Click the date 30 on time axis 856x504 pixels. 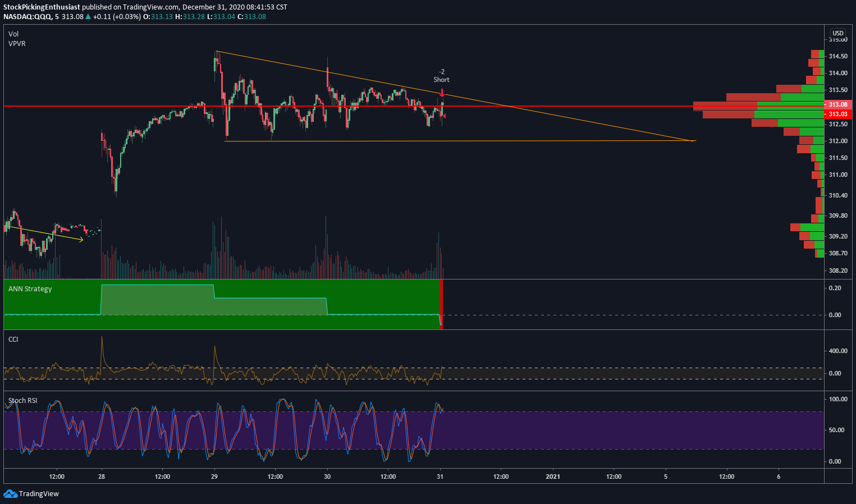(x=327, y=476)
